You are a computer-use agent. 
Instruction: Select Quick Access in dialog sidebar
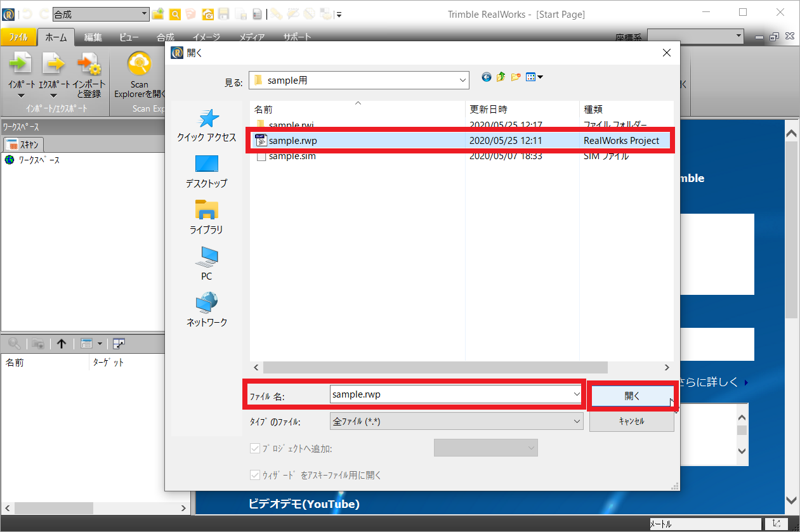point(206,126)
